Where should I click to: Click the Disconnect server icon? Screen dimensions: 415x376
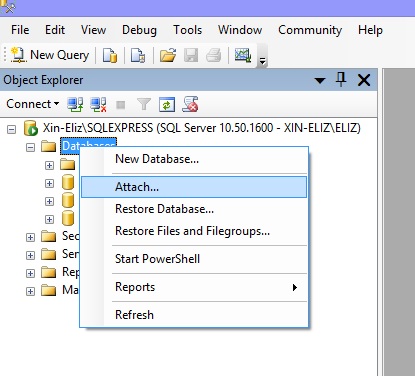click(x=98, y=104)
